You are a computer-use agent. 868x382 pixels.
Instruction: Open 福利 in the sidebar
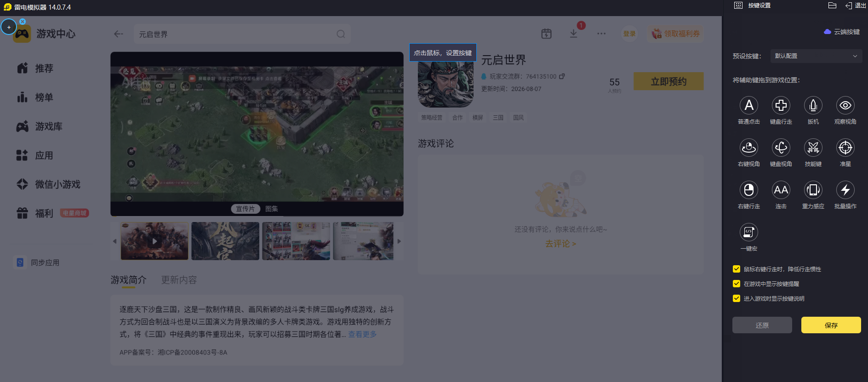(x=35, y=213)
